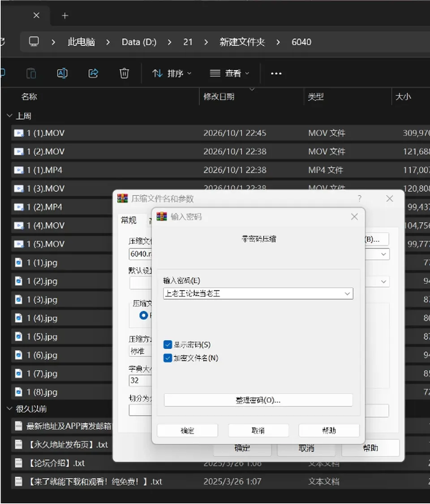Image resolution: width=430 pixels, height=504 pixels.
Task: Click the video file icon of 1 (1).MP4
Action: click(x=19, y=170)
